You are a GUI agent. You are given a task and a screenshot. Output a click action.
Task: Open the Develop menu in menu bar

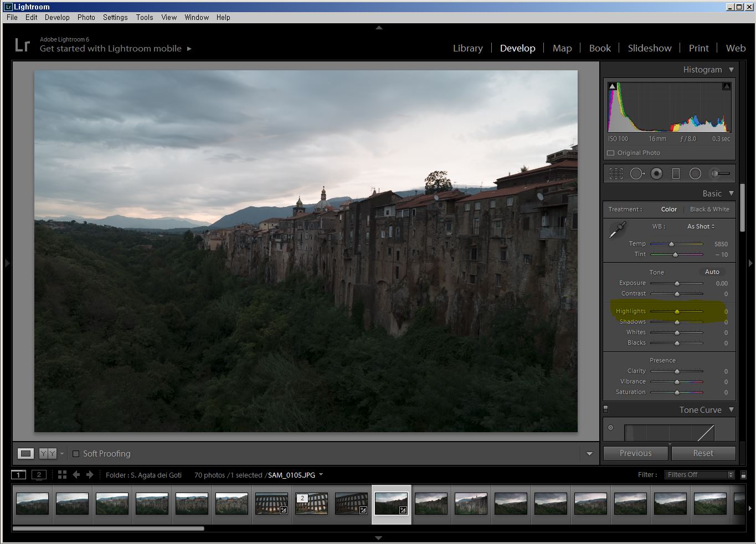click(x=57, y=17)
